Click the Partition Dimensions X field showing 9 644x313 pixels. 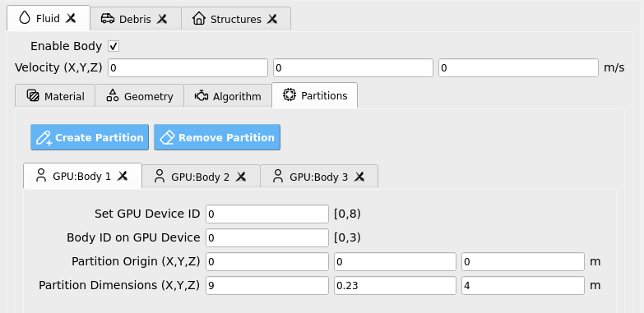point(267,286)
